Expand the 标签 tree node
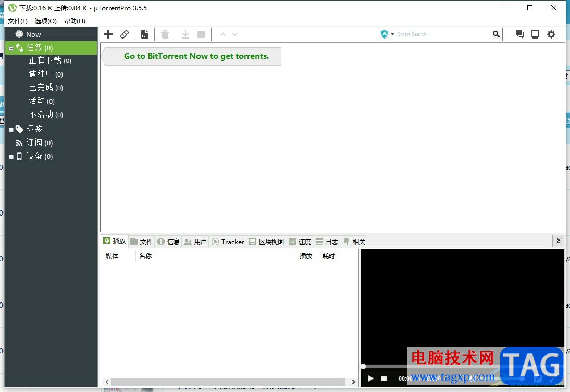The image size is (570, 392). click(x=11, y=130)
